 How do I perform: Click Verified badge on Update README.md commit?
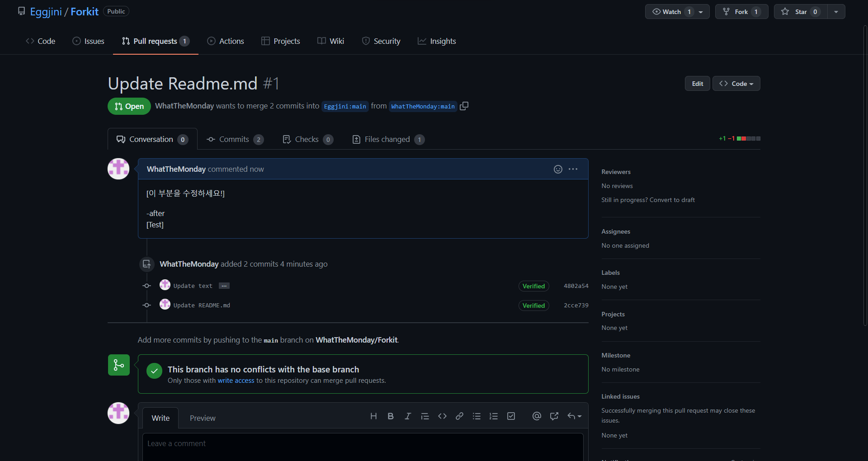click(533, 306)
